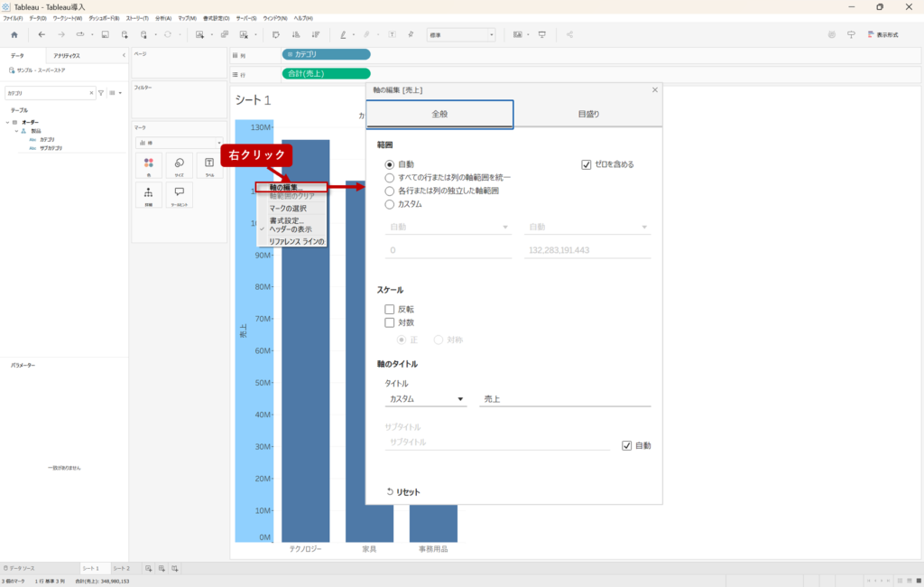The image size is (924, 587).
Task: Click the undo back arrow in toolbar
Action: click(x=42, y=34)
